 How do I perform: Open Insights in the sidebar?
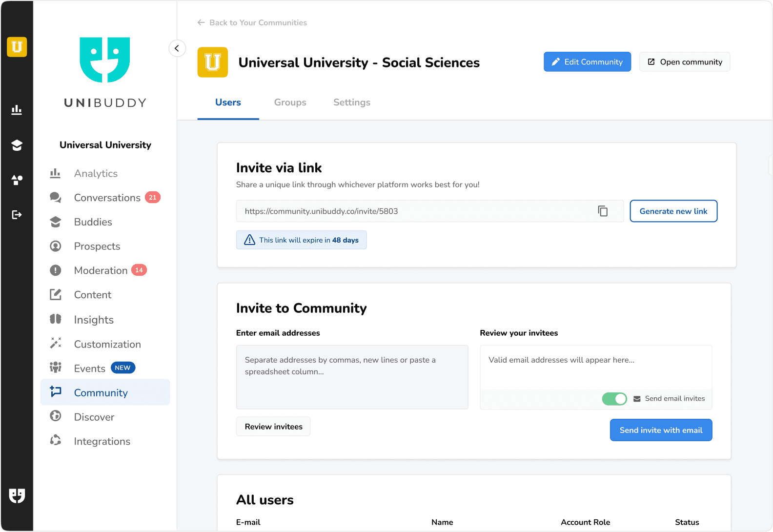pyautogui.click(x=94, y=320)
